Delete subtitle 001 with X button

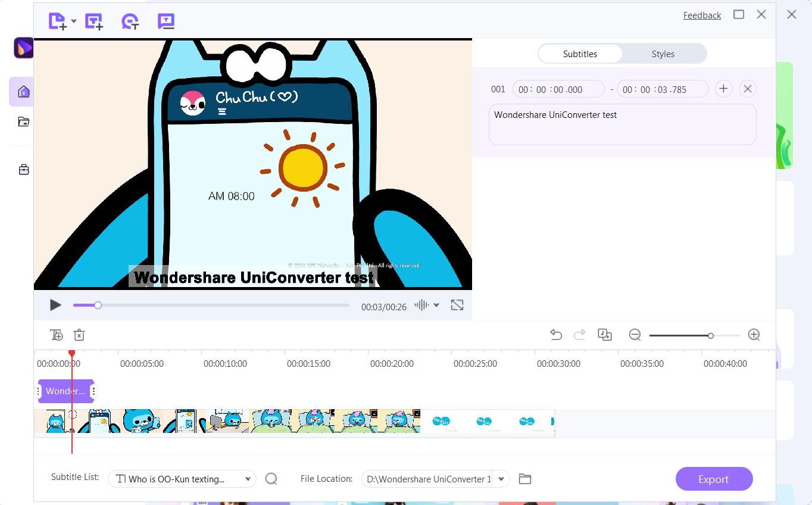pos(748,89)
